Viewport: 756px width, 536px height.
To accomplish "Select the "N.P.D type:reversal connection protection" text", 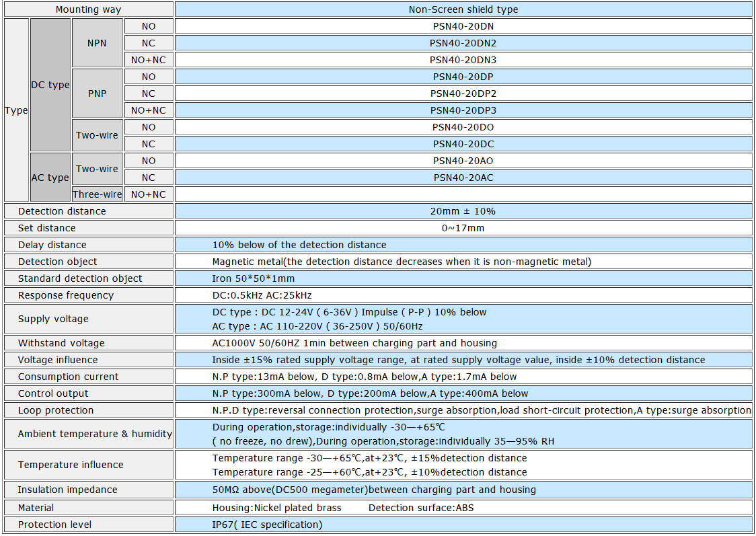I will pos(482,411).
